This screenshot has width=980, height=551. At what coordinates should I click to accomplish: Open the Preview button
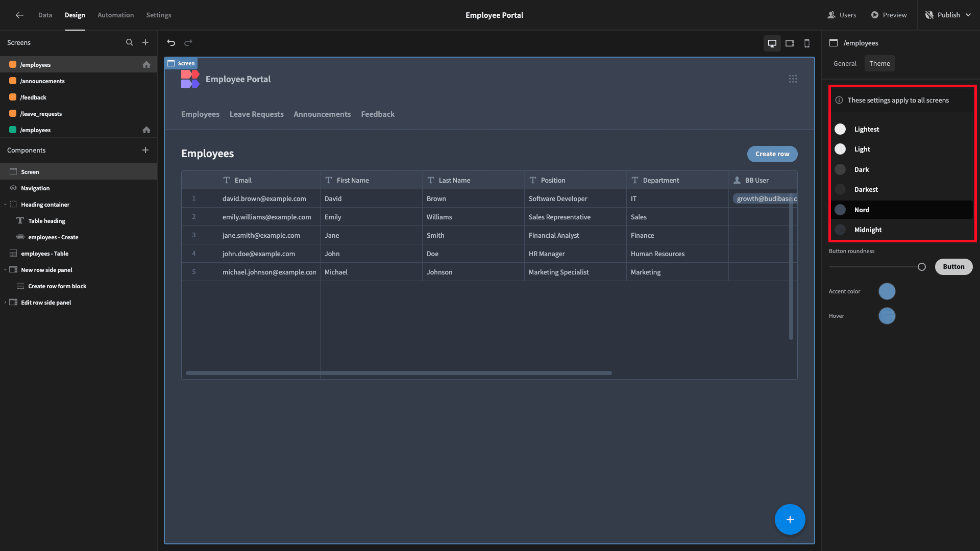889,15
